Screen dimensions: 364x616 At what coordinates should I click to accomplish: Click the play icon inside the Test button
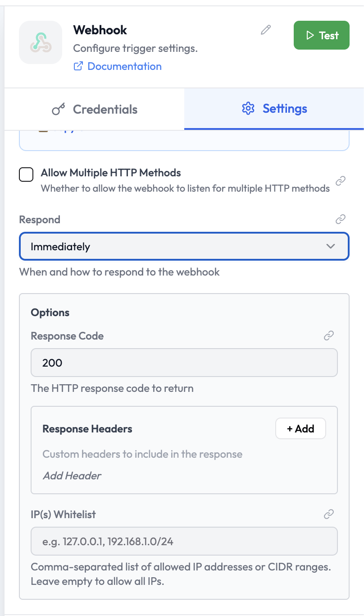click(x=312, y=35)
